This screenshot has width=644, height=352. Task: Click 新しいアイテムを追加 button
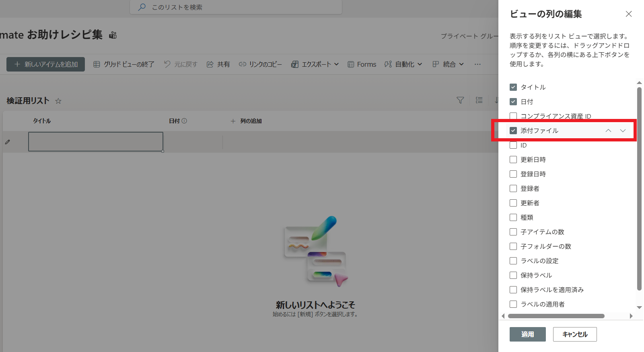point(45,64)
